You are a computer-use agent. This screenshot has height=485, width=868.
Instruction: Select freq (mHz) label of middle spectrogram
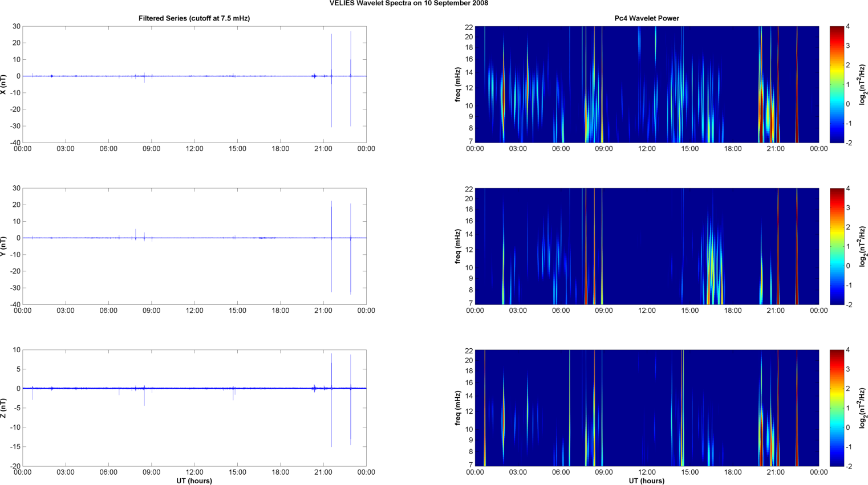pyautogui.click(x=457, y=246)
